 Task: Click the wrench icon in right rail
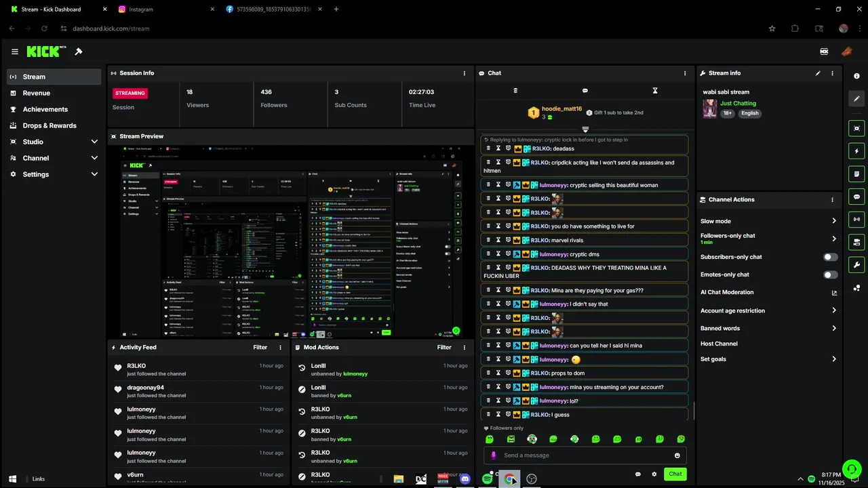856,265
